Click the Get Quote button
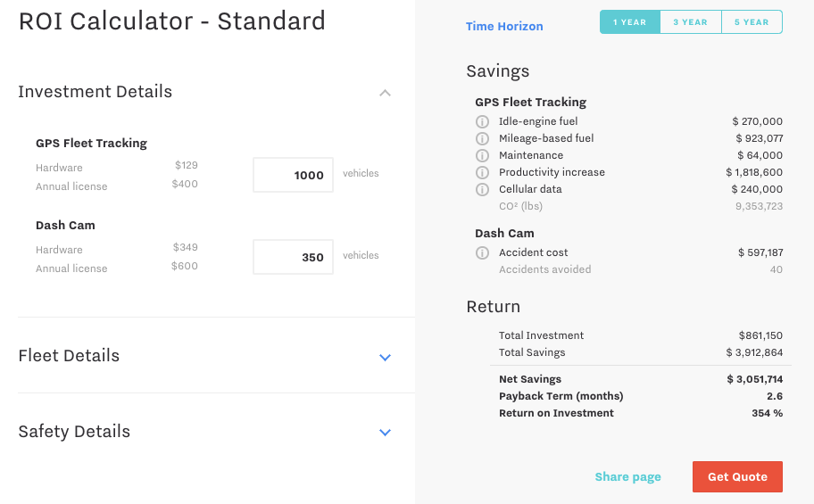Viewport: 814px width, 504px height. point(737,476)
